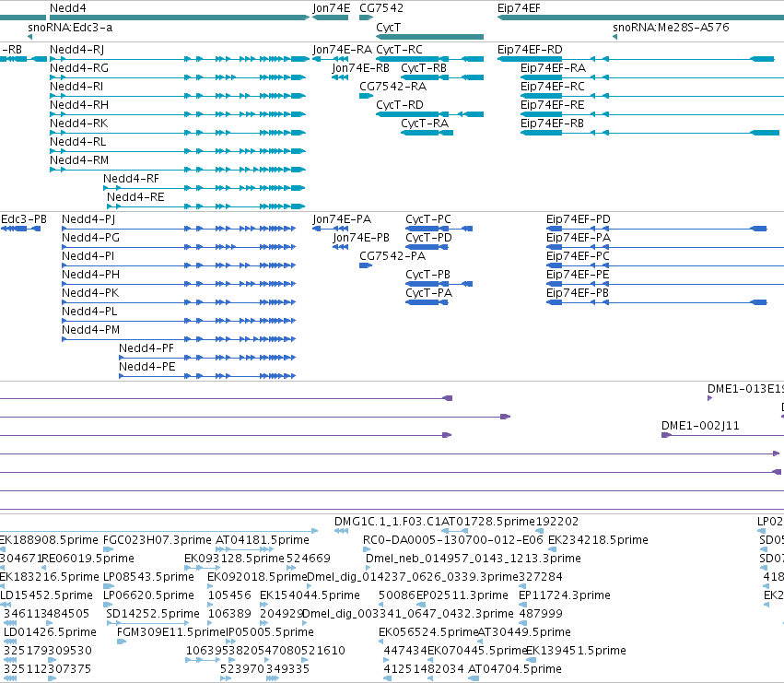Viewport: 784px width, 683px height.
Task: Click the AT04181.5prime EST label
Action: (x=263, y=540)
